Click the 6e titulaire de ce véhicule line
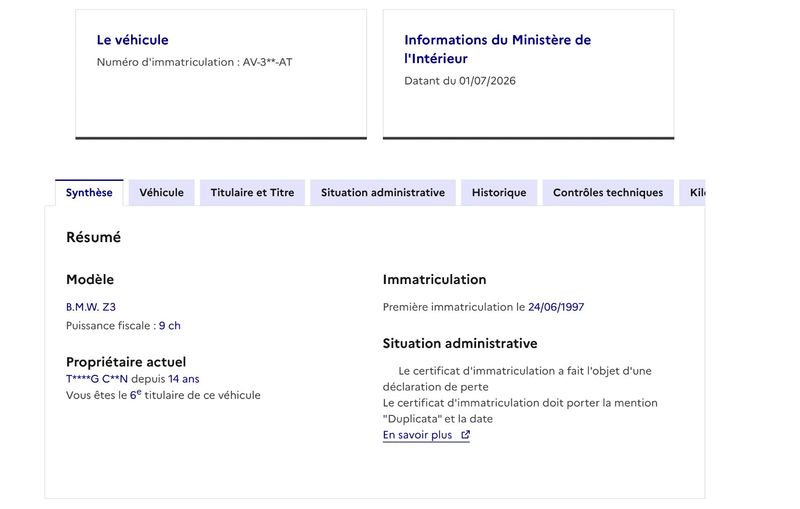The width and height of the screenshot is (800, 509). tap(163, 395)
